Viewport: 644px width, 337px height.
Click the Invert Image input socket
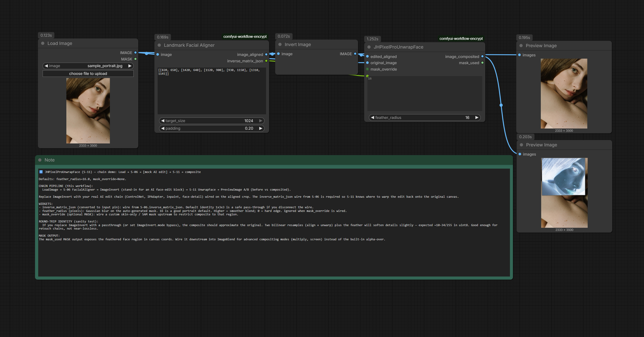pos(278,54)
